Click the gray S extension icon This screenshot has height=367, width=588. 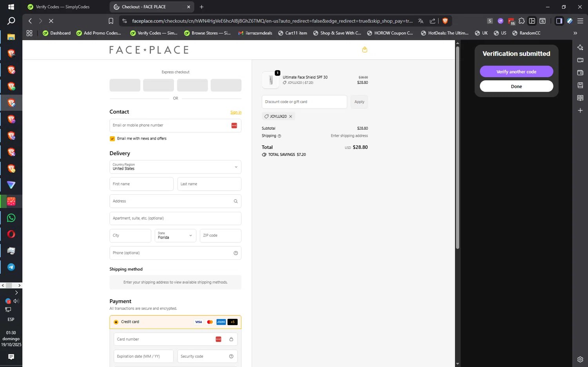pos(490,21)
